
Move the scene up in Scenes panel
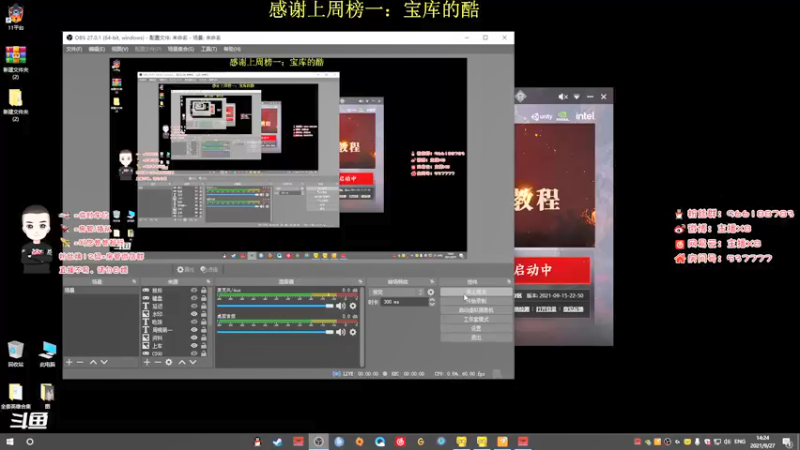[93, 362]
